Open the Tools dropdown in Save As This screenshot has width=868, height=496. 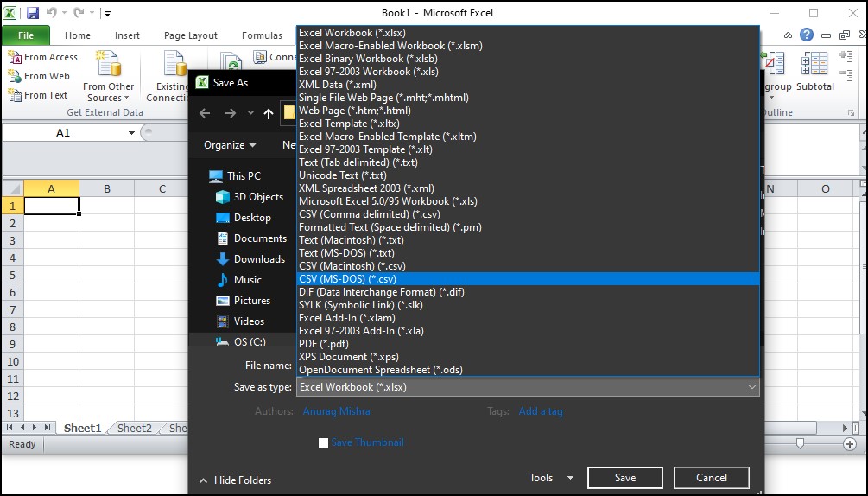tap(551, 478)
